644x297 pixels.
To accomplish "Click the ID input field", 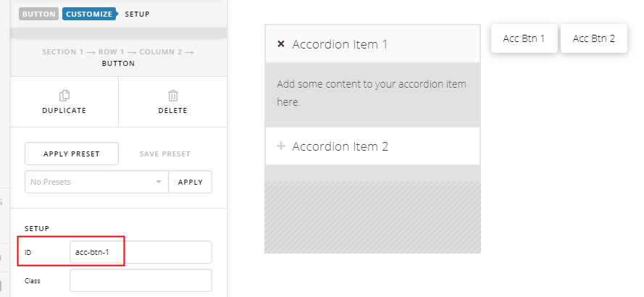I will [x=141, y=252].
